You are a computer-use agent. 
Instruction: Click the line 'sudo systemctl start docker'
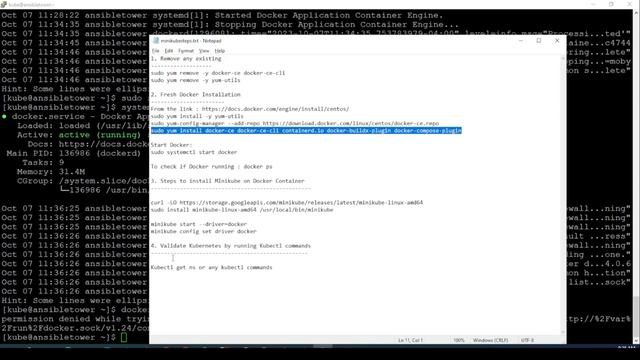tap(193, 152)
